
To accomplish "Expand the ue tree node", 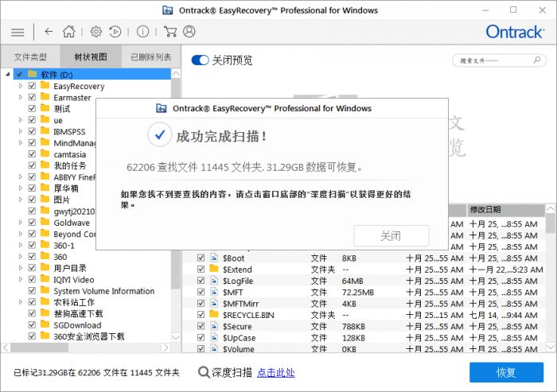I will pos(21,120).
